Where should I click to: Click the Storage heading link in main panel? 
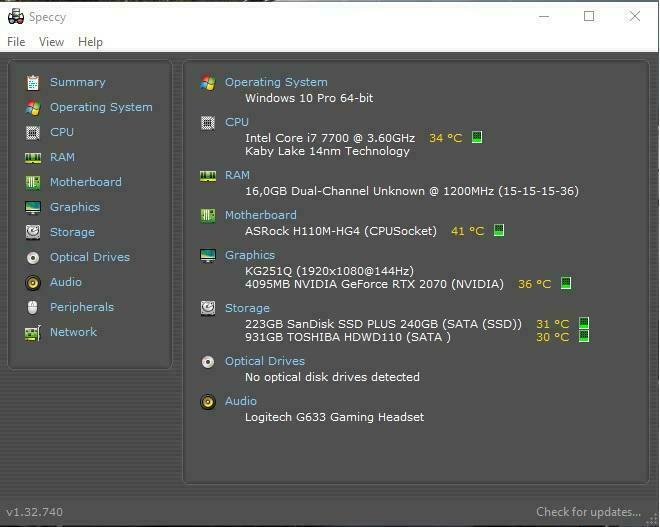(247, 308)
